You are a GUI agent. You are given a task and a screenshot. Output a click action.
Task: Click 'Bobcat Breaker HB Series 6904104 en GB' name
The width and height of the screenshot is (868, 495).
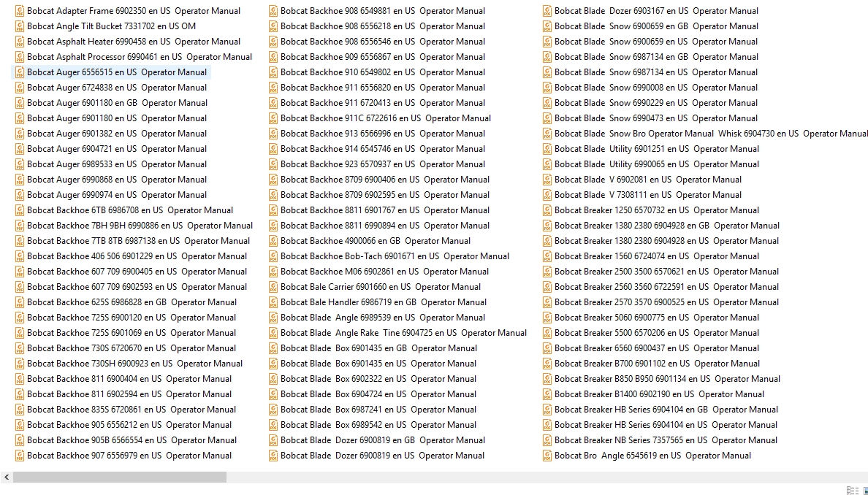666,410
